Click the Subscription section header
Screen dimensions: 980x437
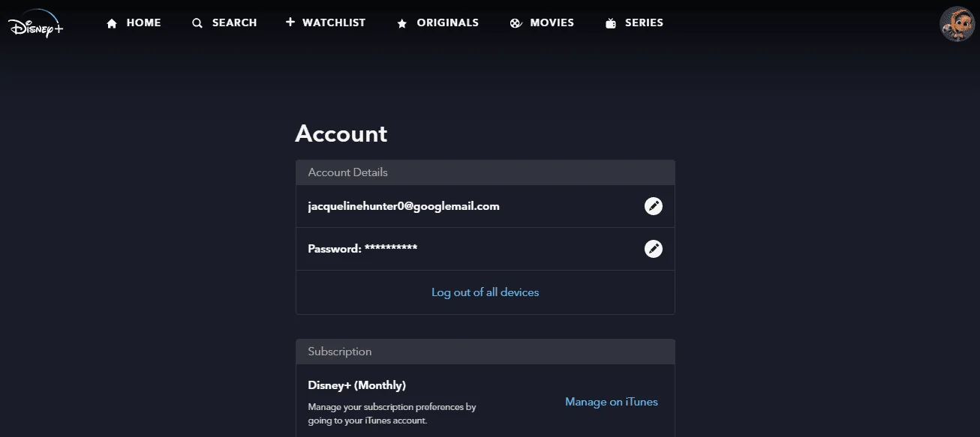485,352
